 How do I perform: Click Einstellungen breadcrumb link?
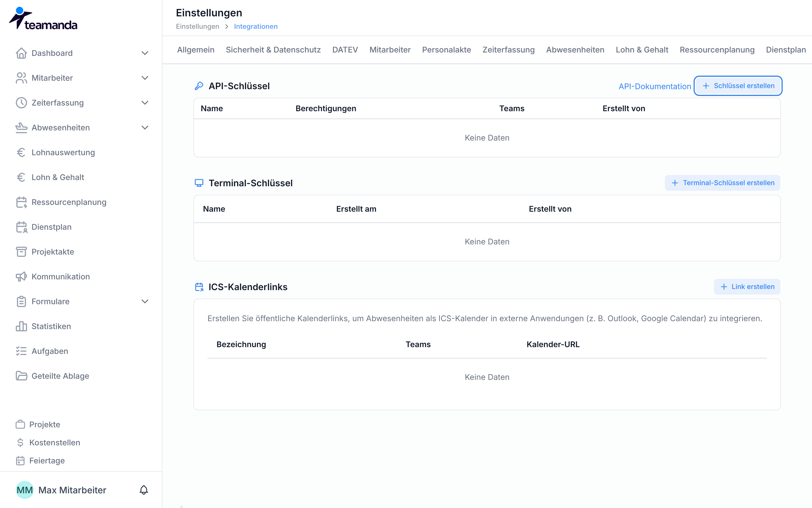click(197, 27)
